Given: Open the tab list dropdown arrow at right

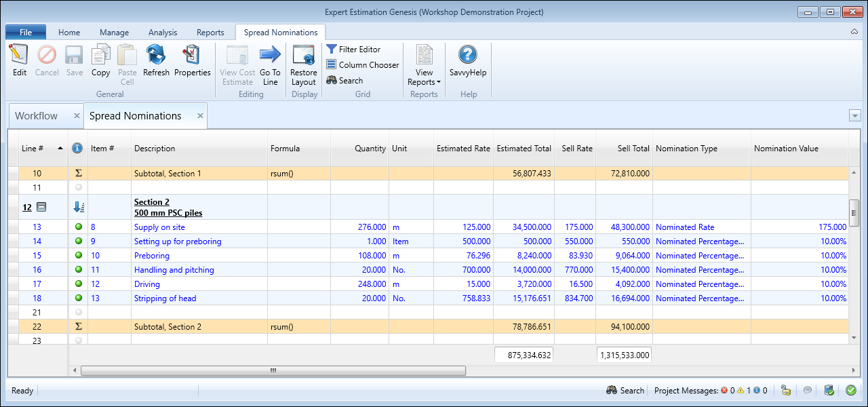Looking at the screenshot, I should (854, 116).
